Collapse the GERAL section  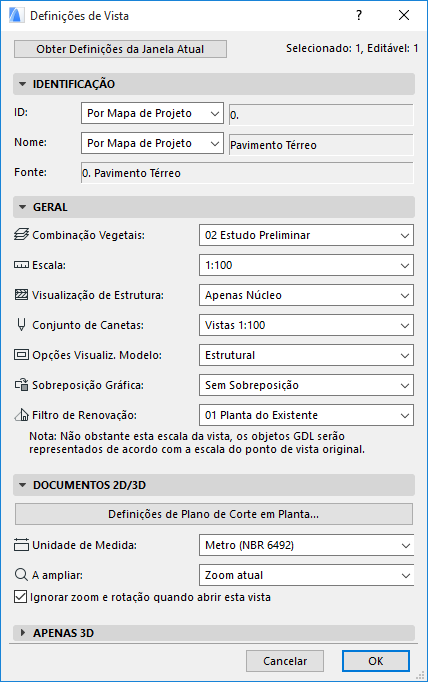click(x=214, y=207)
